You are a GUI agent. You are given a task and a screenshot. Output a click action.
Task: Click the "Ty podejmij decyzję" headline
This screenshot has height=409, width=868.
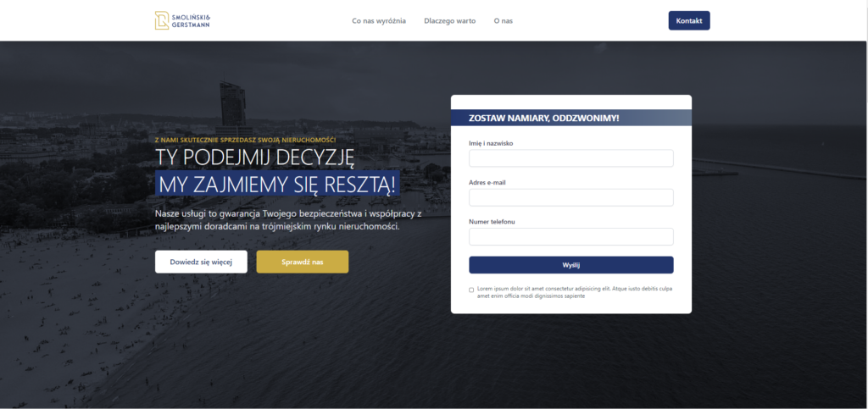point(254,158)
